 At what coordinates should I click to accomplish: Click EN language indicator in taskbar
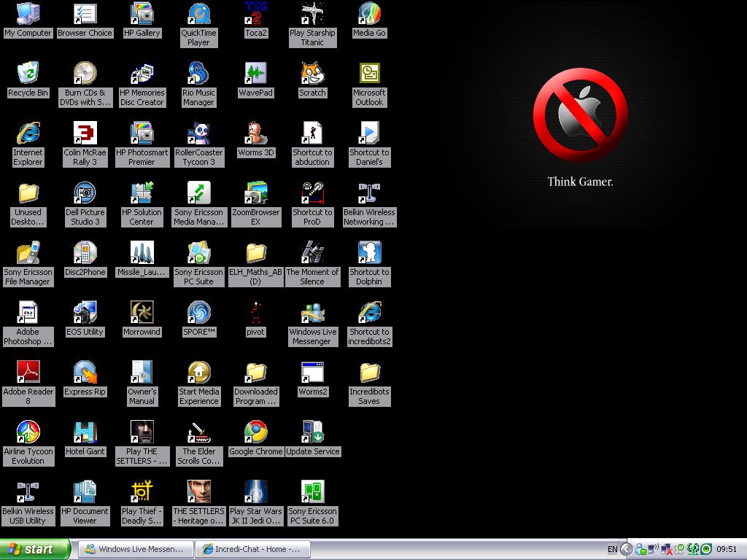click(x=612, y=550)
